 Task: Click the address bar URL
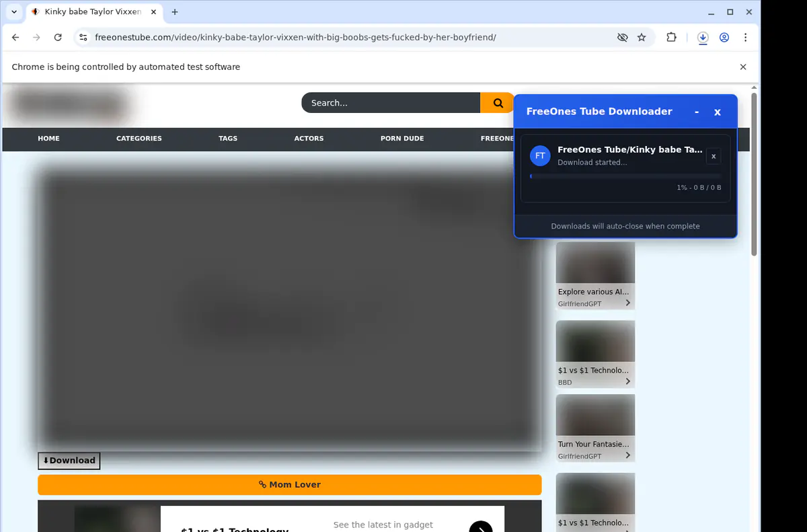click(295, 38)
